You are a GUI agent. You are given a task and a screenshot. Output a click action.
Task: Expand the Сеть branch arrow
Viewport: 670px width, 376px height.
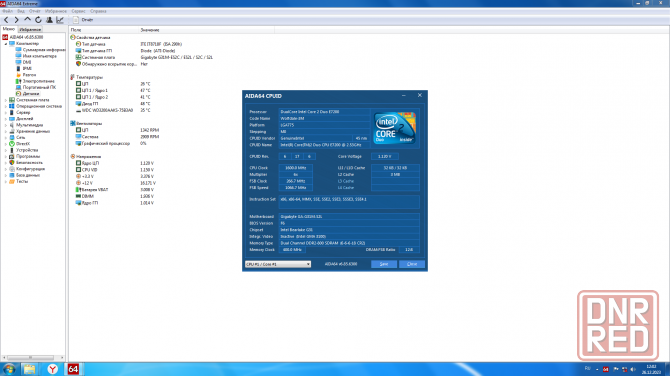point(6,138)
